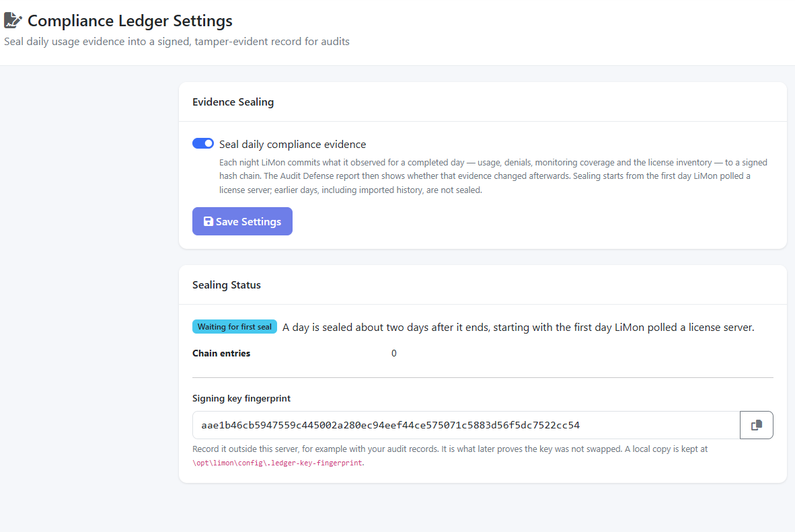The image size is (795, 532).
Task: Click the Compliance Ledger signature icon in header
Action: tap(13, 20)
